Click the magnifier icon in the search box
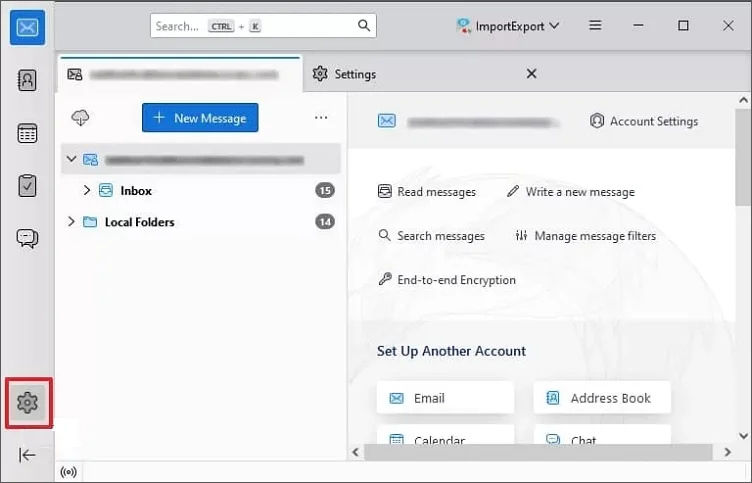 (x=364, y=25)
